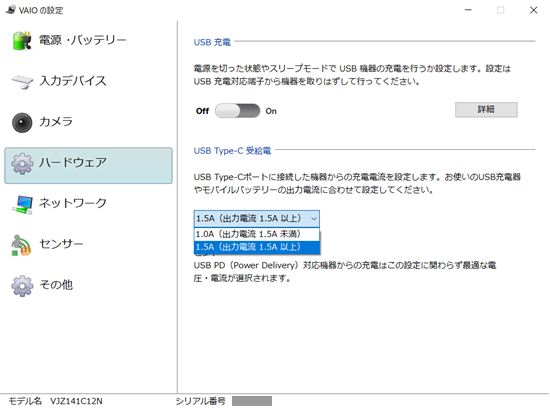Click the USB PD (Power Delivery) note text
Image resolution: width=550 pixels, height=408 pixels.
[x=345, y=272]
